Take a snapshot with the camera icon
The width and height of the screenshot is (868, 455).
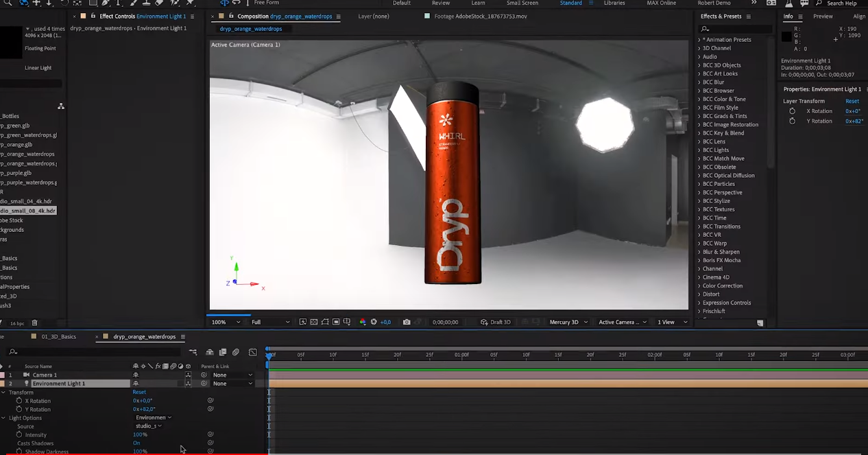[407, 322]
